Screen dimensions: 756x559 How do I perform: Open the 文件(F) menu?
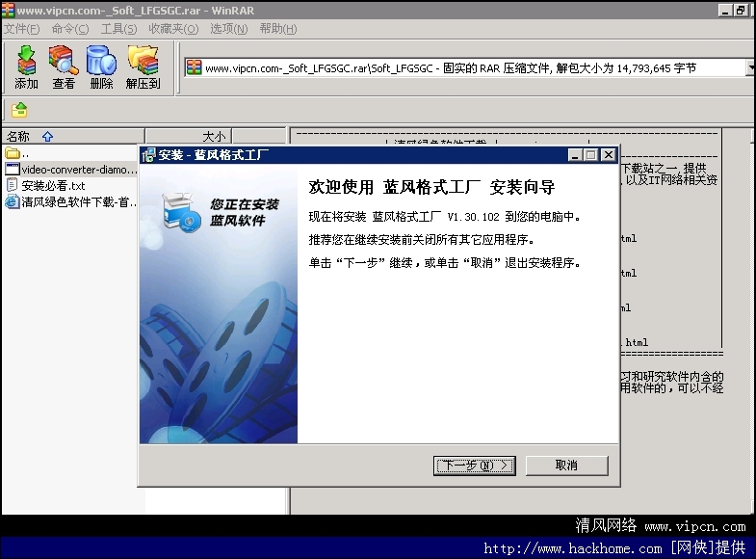tap(21, 29)
